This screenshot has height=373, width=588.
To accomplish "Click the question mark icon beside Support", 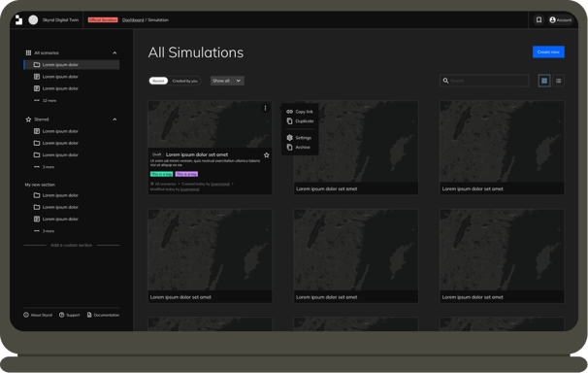I will click(61, 315).
